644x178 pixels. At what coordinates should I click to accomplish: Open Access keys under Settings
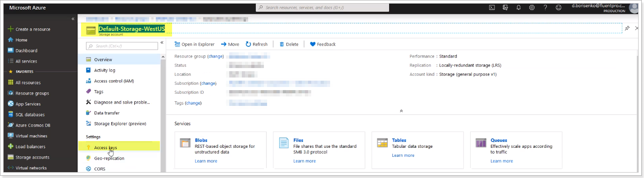(x=119, y=147)
